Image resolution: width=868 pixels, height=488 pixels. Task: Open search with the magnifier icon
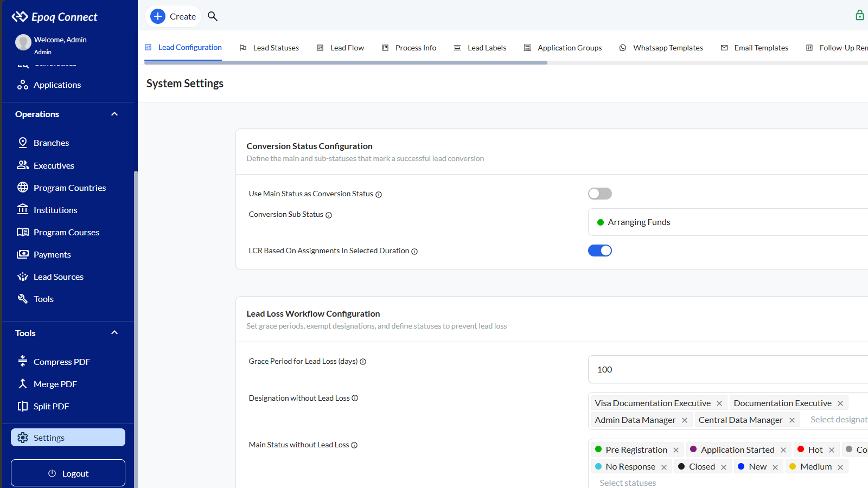(213, 16)
